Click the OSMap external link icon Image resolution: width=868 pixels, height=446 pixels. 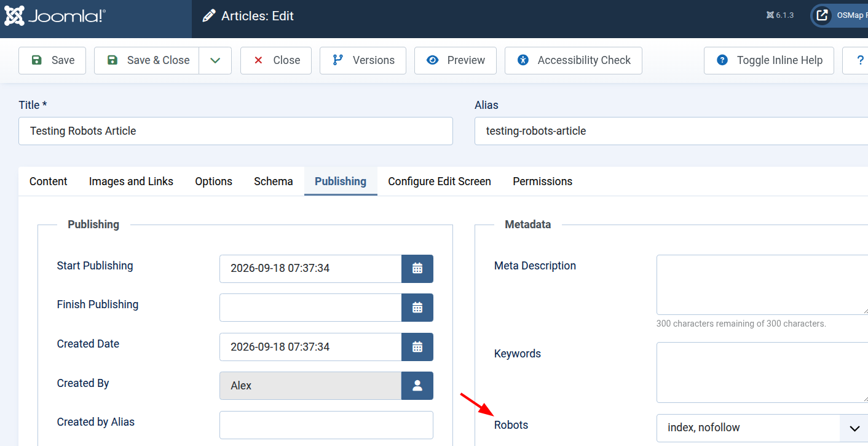click(822, 15)
